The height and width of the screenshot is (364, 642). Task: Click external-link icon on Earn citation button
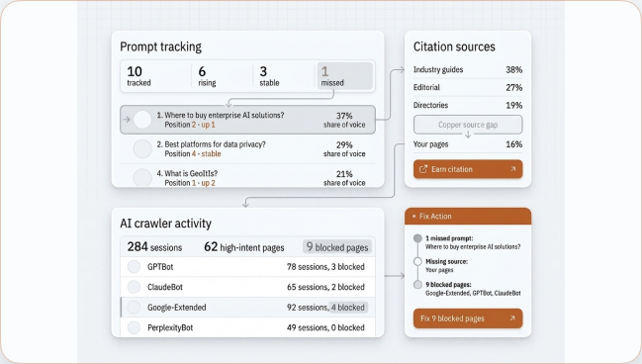coord(423,169)
